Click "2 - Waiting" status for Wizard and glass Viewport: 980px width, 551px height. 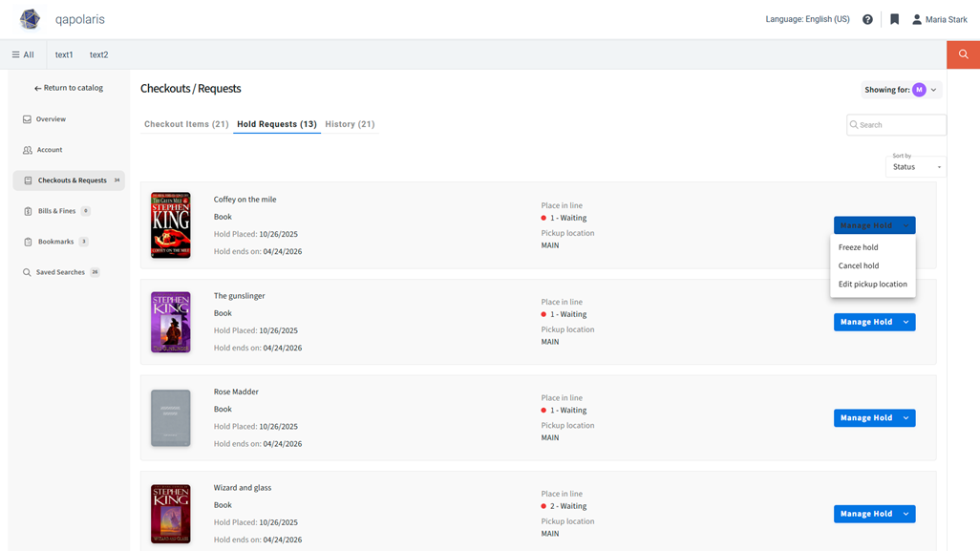(x=568, y=507)
